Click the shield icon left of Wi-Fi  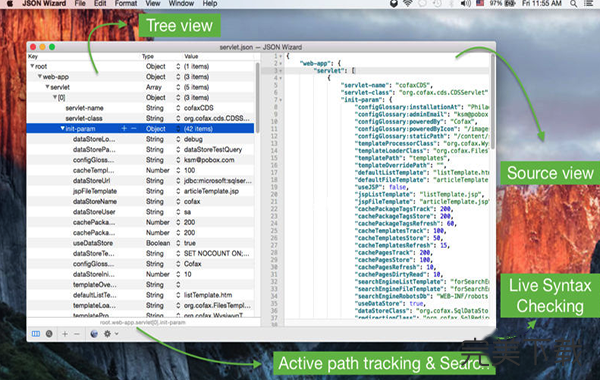(394, 3)
